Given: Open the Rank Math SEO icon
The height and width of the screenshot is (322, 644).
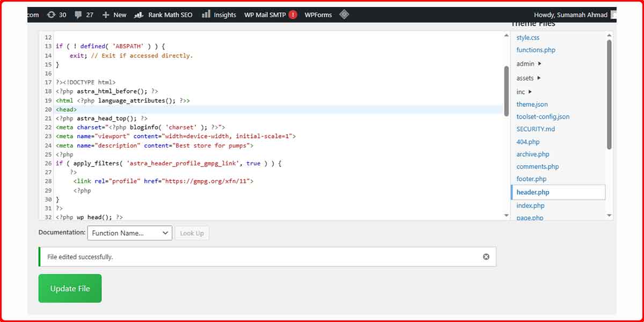Looking at the screenshot, I should (x=139, y=14).
